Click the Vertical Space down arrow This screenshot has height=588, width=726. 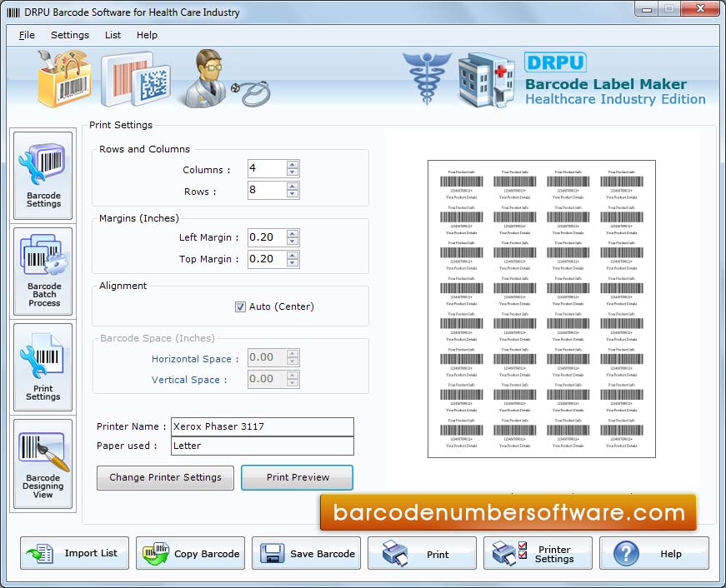point(293,383)
